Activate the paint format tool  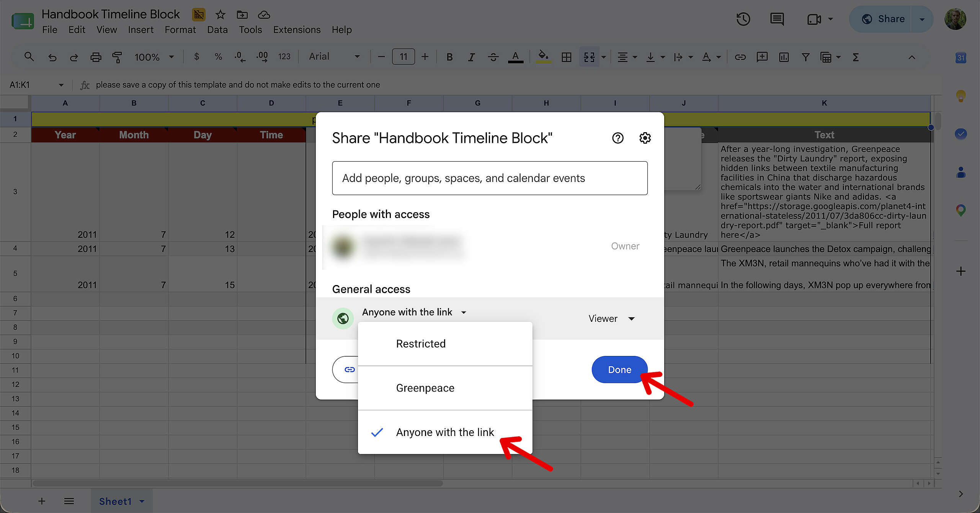117,57
